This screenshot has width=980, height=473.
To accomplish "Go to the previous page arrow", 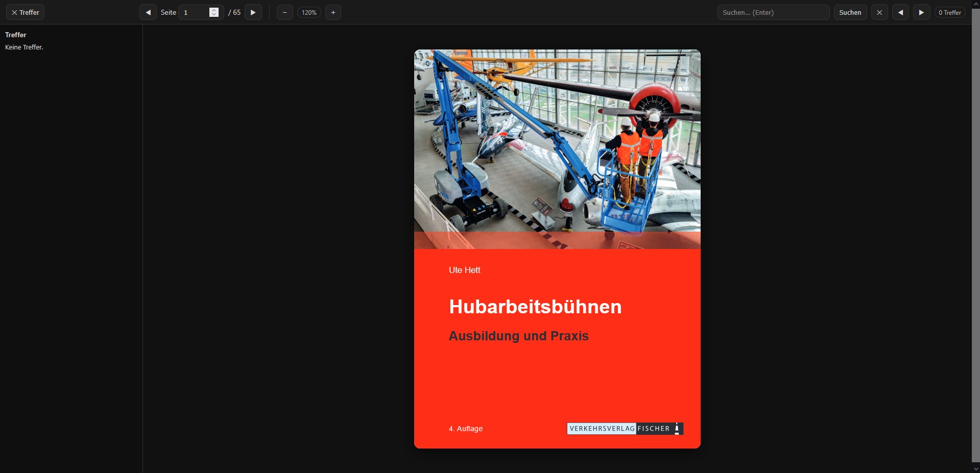I will click(x=148, y=12).
